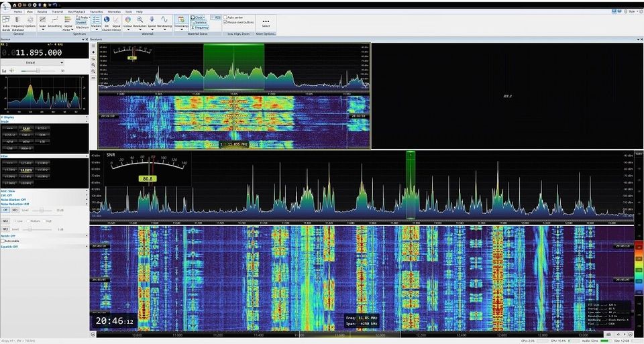
Task: Enable the Auto center checkbox
Action: 225,17
